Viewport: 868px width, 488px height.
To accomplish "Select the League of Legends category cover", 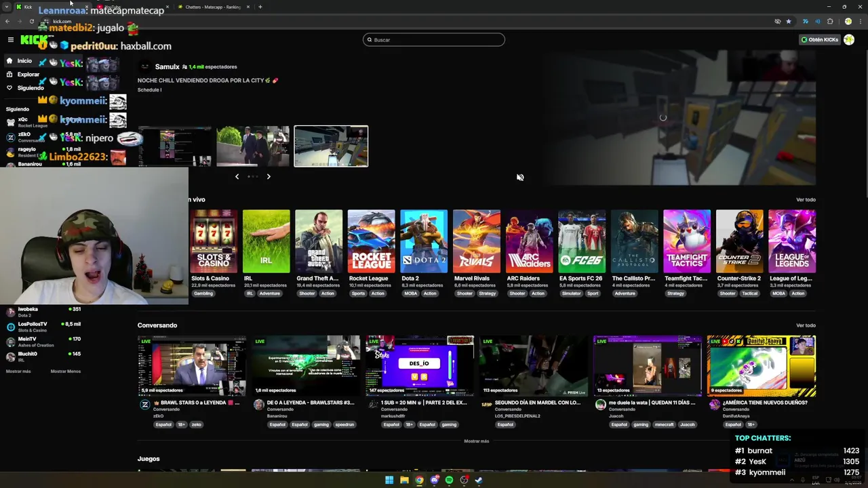I will [792, 241].
